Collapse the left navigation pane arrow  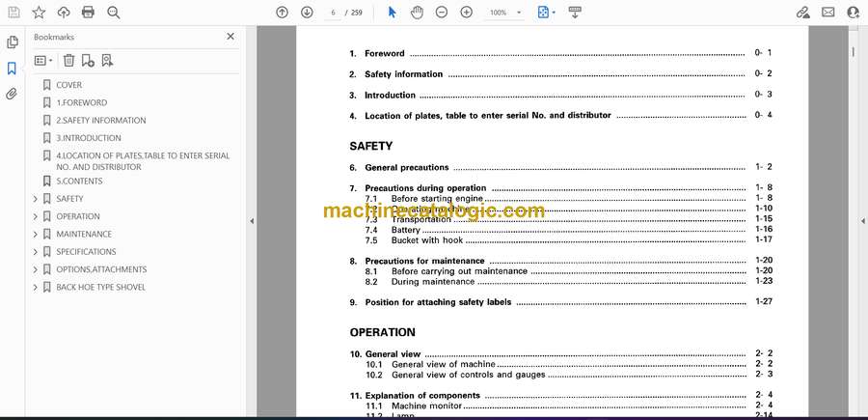coord(252,221)
